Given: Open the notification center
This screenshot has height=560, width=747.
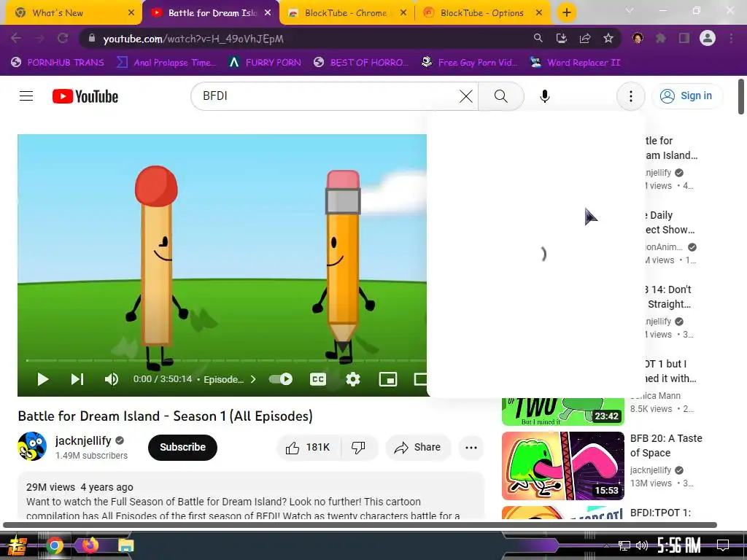Looking at the screenshot, I should pos(723,545).
